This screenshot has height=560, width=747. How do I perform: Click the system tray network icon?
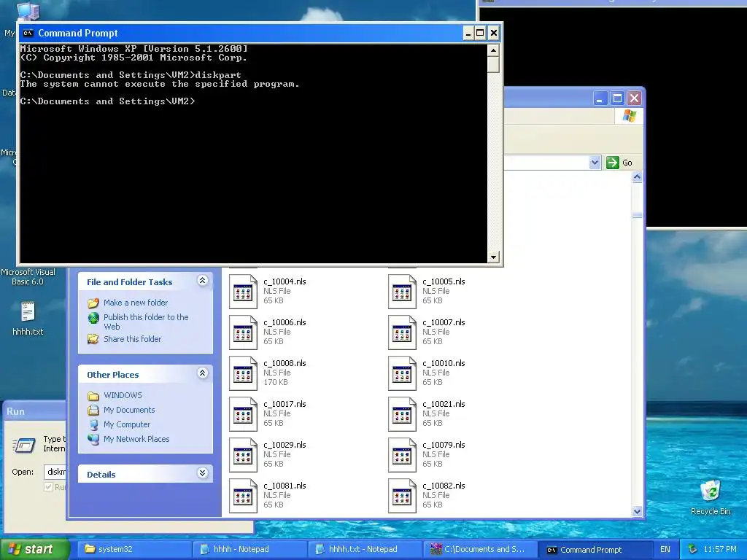(693, 550)
